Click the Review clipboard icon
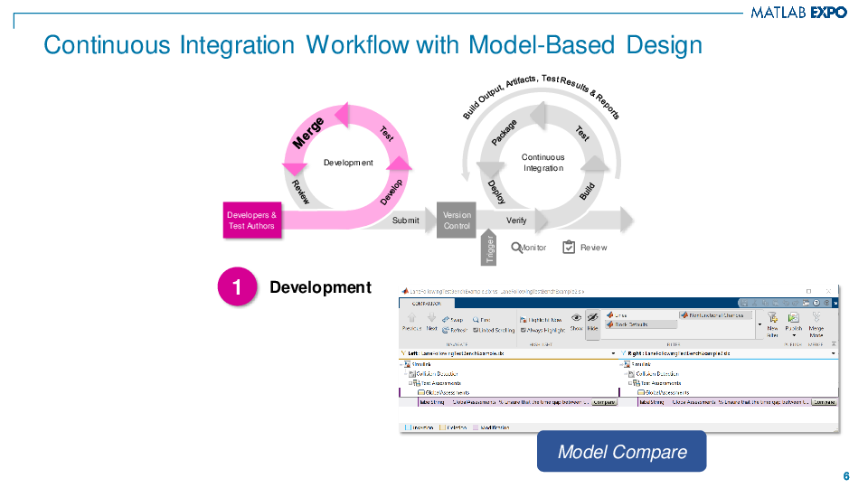 click(569, 247)
